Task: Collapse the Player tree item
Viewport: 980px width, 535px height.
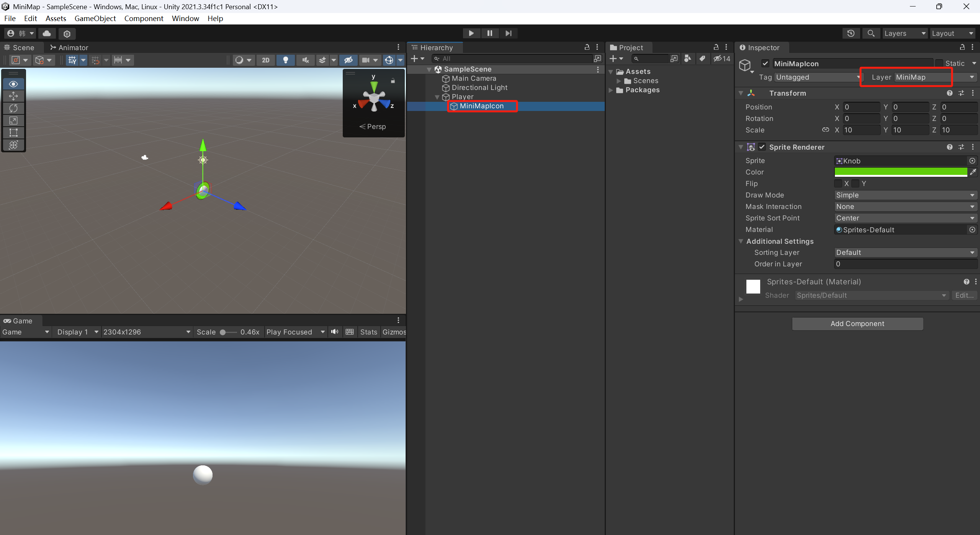Action: pyautogui.click(x=437, y=97)
